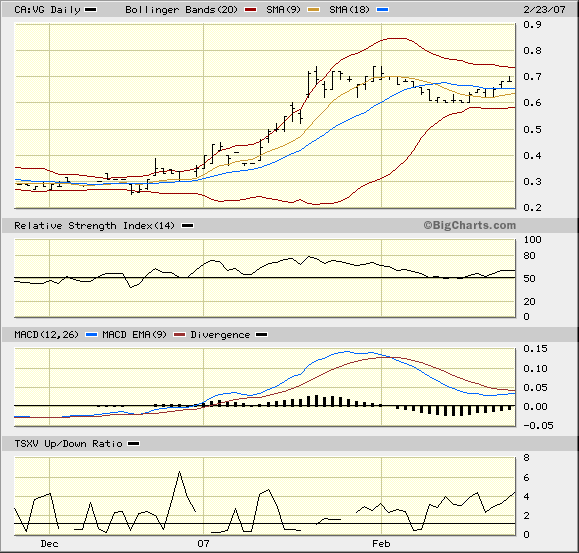The width and height of the screenshot is (579, 553).
Task: Click the 0.9 price axis value
Action: tap(532, 25)
